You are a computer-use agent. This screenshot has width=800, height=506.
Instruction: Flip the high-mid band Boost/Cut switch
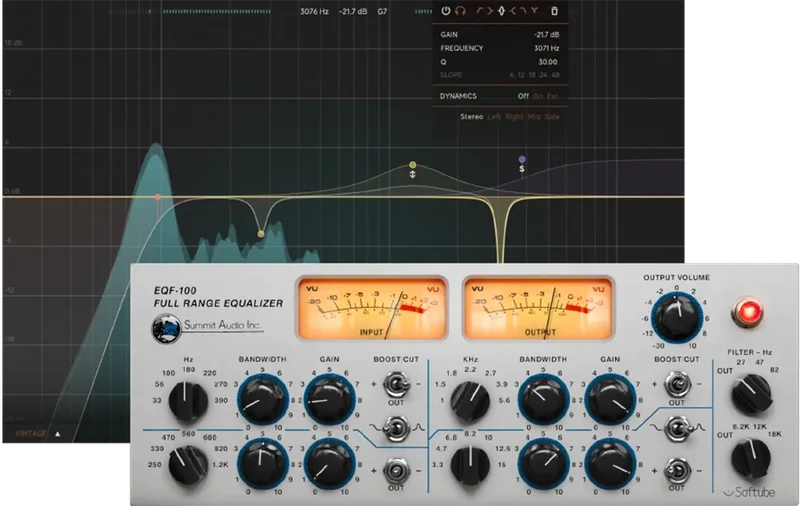[677, 384]
